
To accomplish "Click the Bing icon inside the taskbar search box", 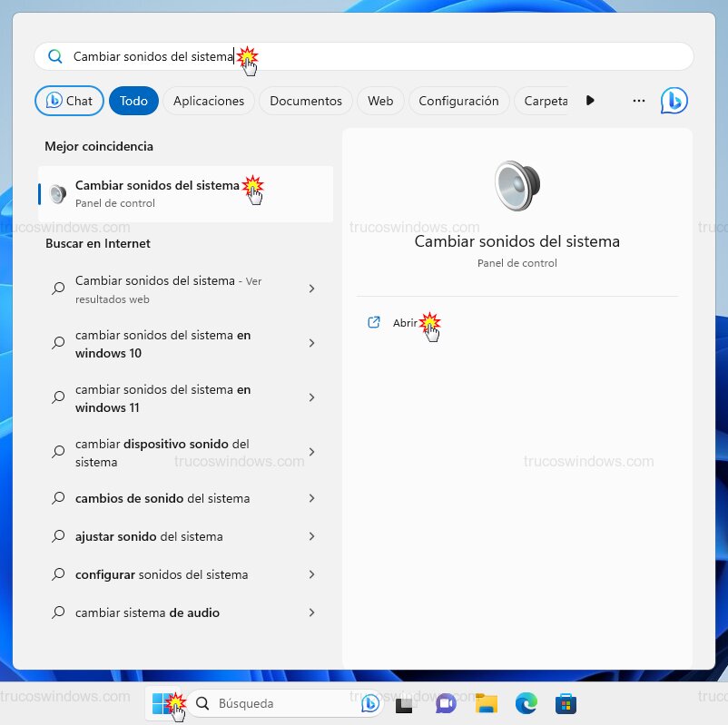I will point(369,703).
